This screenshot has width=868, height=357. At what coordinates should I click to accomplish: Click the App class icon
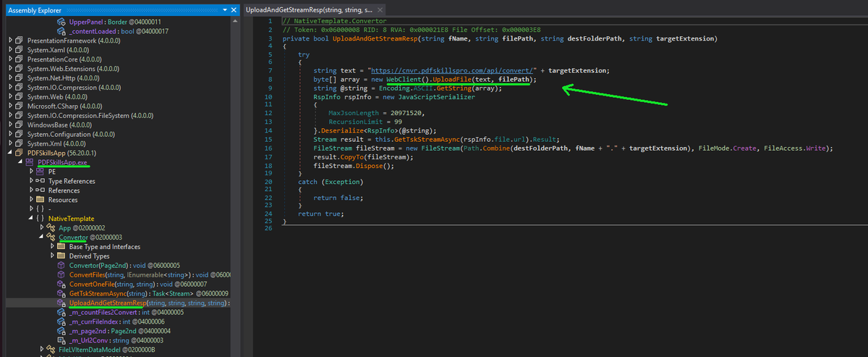[x=51, y=227]
